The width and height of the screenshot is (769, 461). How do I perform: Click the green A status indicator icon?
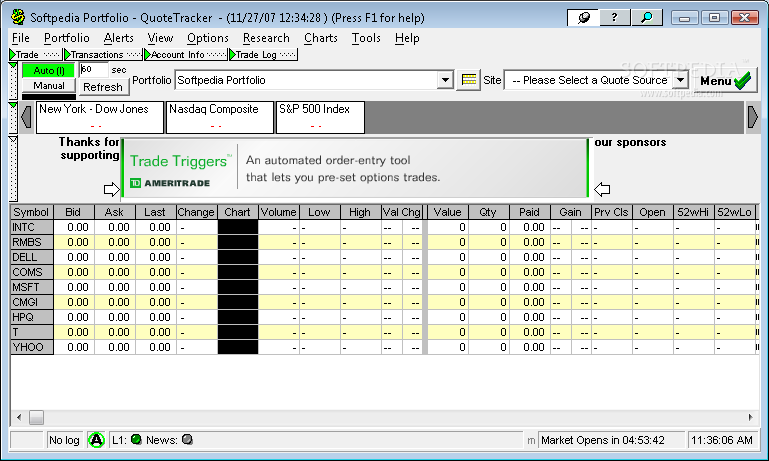(x=96, y=440)
